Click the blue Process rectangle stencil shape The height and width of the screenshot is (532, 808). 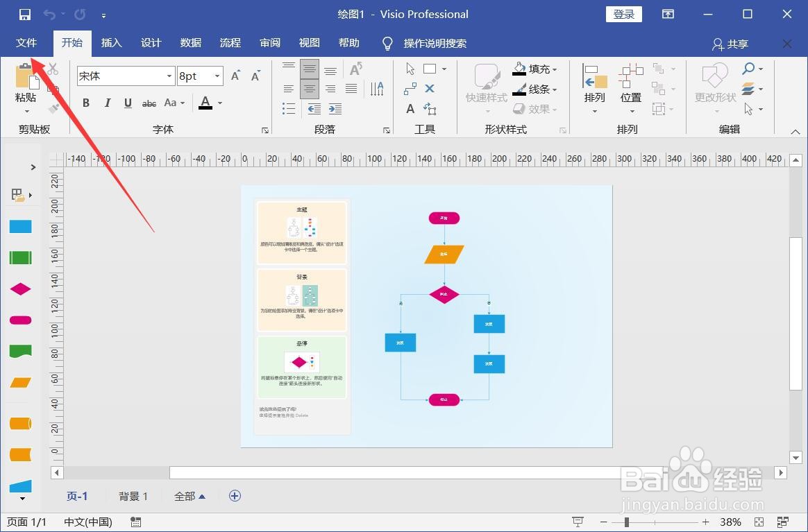click(21, 227)
